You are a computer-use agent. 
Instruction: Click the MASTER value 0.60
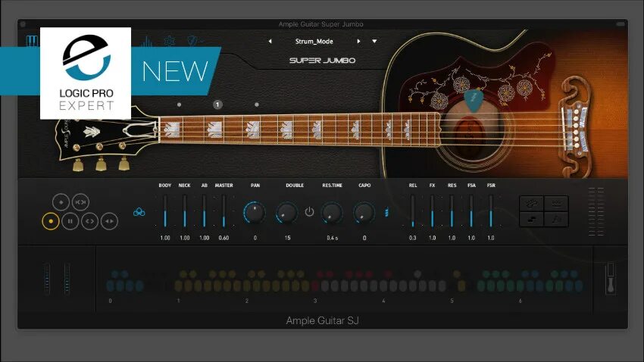click(x=224, y=238)
